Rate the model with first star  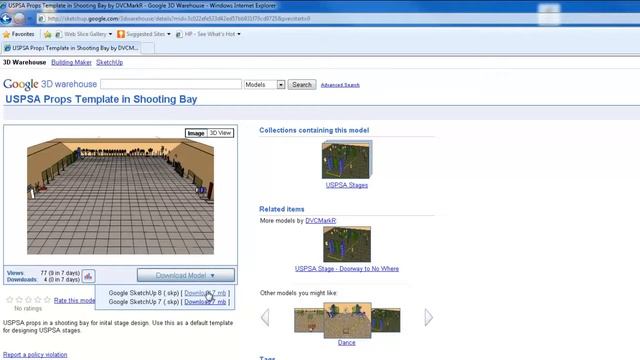click(x=10, y=300)
